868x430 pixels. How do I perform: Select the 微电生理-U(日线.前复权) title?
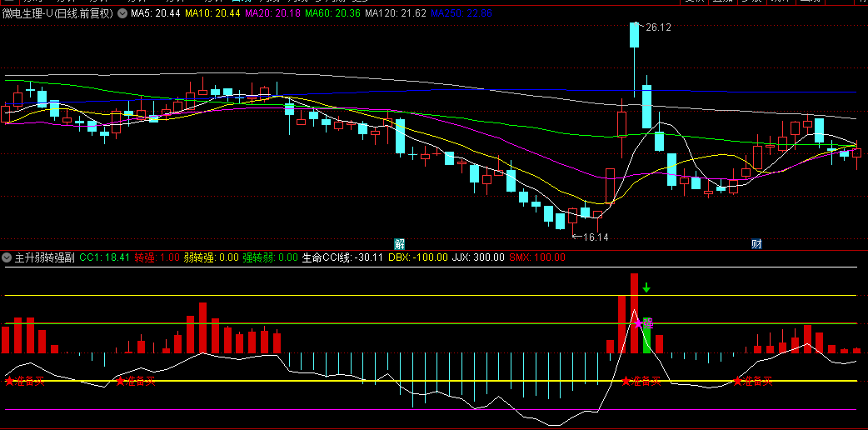point(57,13)
